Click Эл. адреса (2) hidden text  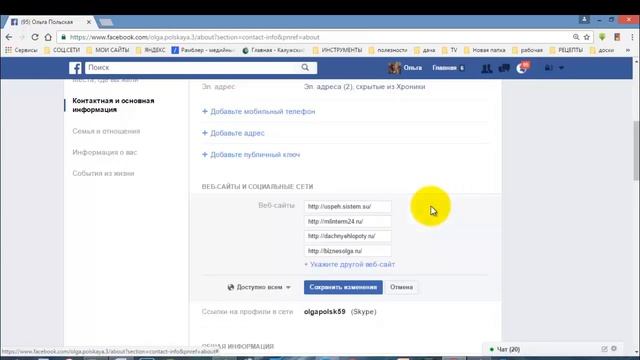364,87
